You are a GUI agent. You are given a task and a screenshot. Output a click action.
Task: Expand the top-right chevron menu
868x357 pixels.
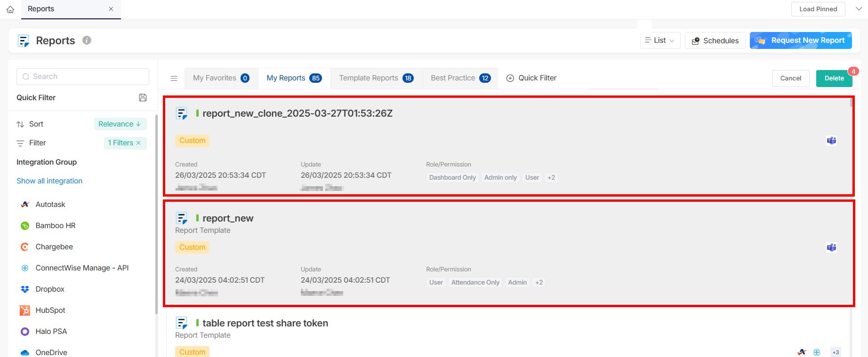pyautogui.click(x=859, y=9)
